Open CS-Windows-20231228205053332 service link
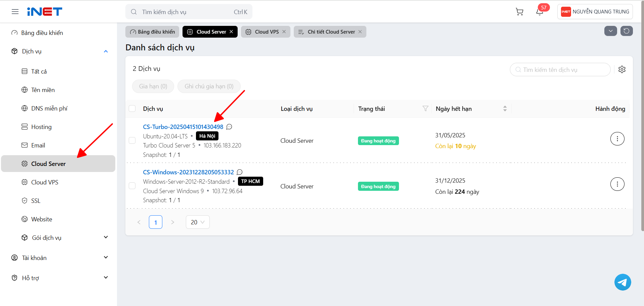Viewport: 644px width, 306px height. click(x=188, y=172)
